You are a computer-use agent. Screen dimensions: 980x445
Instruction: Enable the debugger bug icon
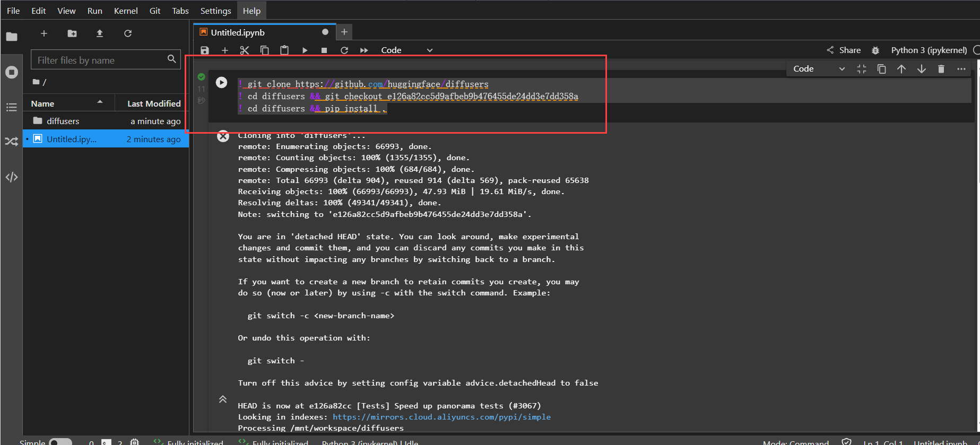[x=875, y=50]
